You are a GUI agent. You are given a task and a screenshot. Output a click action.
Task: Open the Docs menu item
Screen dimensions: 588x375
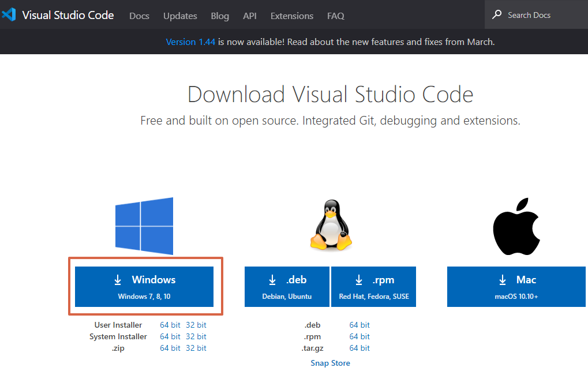pos(139,16)
